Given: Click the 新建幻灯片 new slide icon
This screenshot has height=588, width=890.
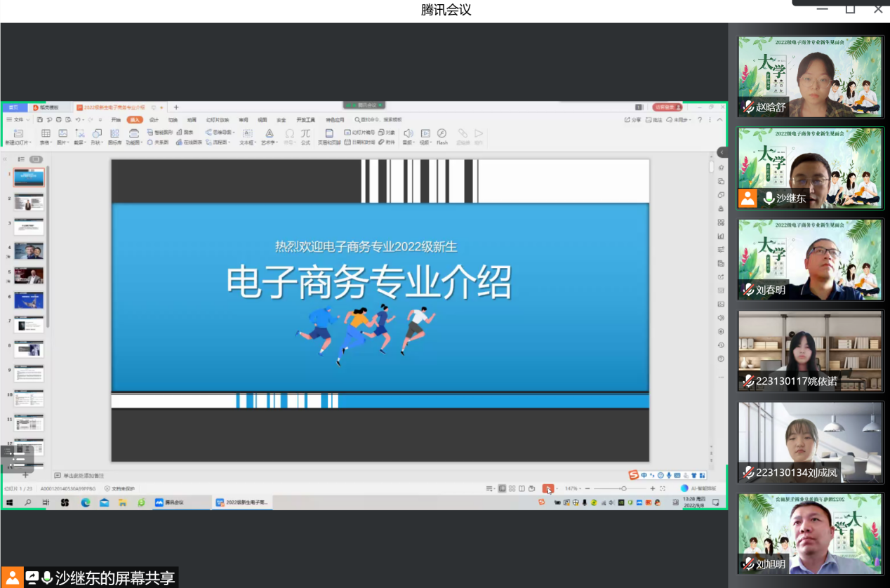Looking at the screenshot, I should 18,133.
